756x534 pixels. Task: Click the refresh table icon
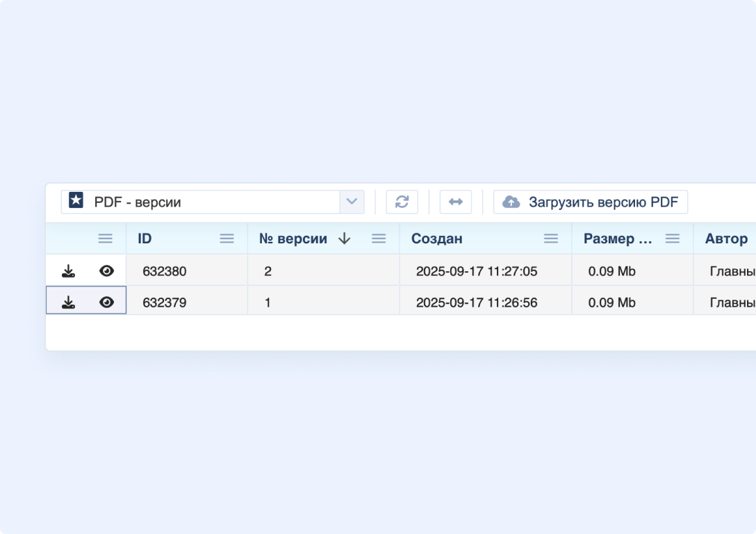point(402,202)
